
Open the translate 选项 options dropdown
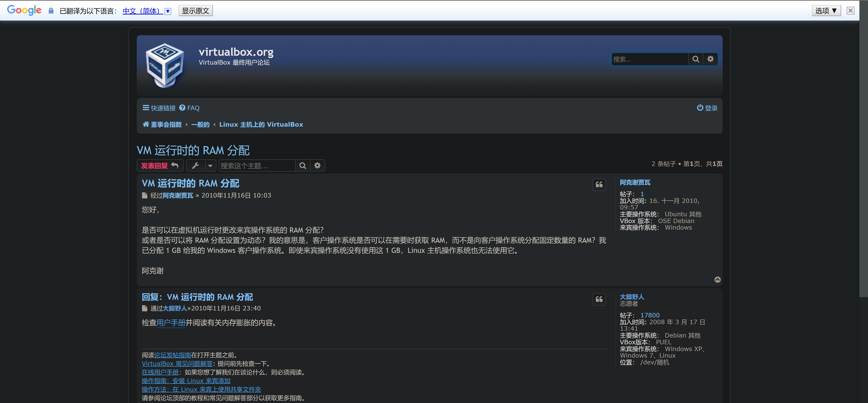pyautogui.click(x=826, y=11)
